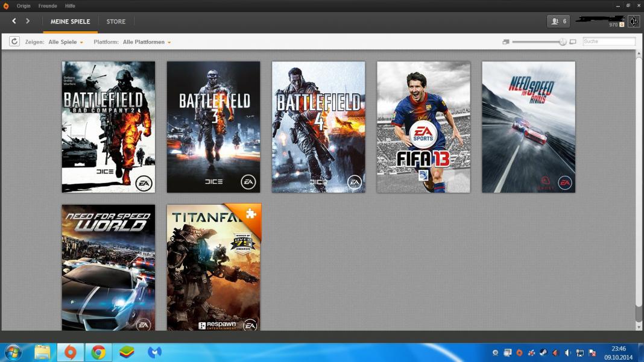Click the tile size slider handle
Image resolution: width=644 pixels, height=362 pixels.
tap(563, 42)
